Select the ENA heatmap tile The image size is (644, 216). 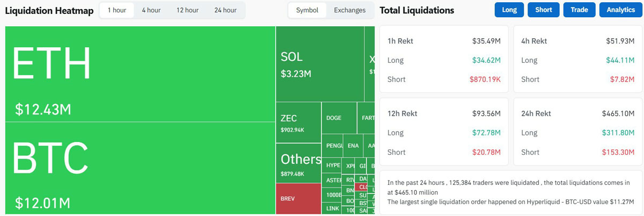353,146
